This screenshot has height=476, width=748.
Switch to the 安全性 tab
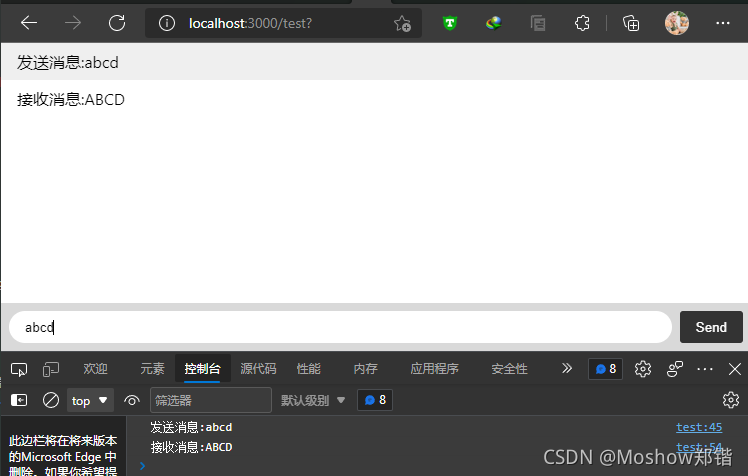click(509, 369)
